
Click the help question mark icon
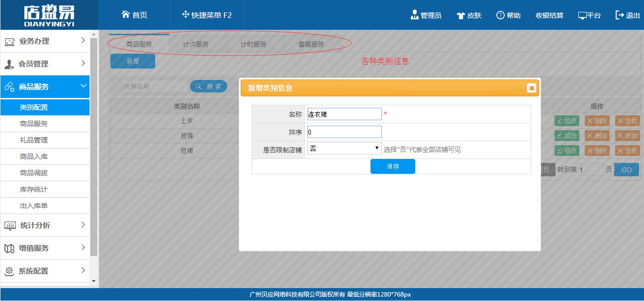[x=500, y=15]
